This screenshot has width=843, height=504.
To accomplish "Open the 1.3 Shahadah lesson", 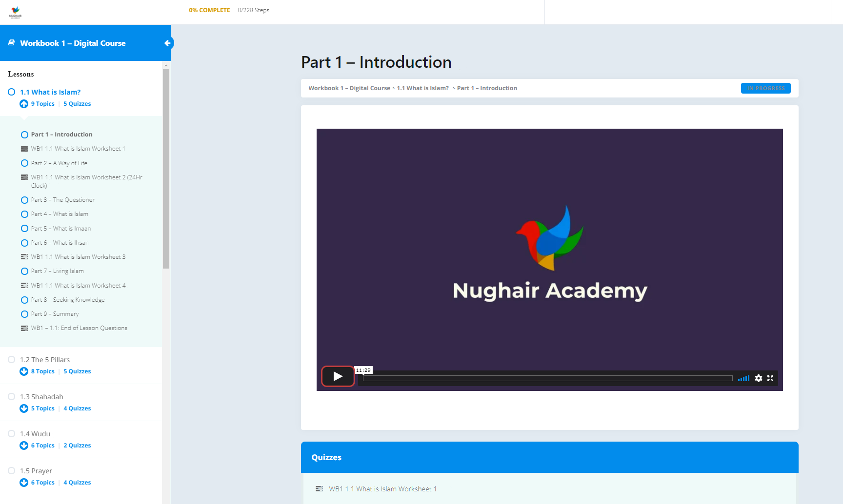I will 41,397.
